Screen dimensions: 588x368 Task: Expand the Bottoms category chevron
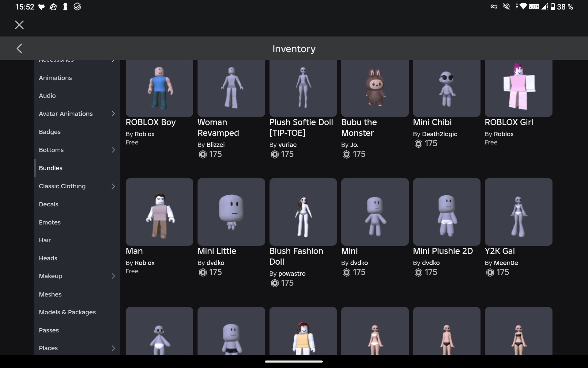[x=113, y=150]
